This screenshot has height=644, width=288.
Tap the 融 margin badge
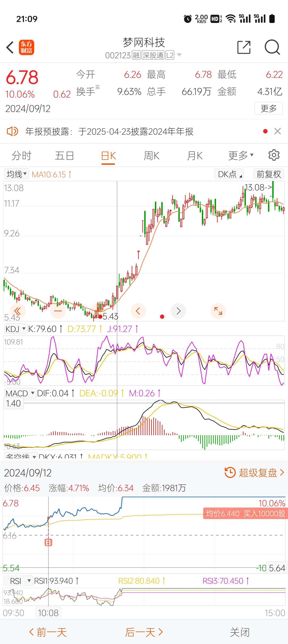136,55
